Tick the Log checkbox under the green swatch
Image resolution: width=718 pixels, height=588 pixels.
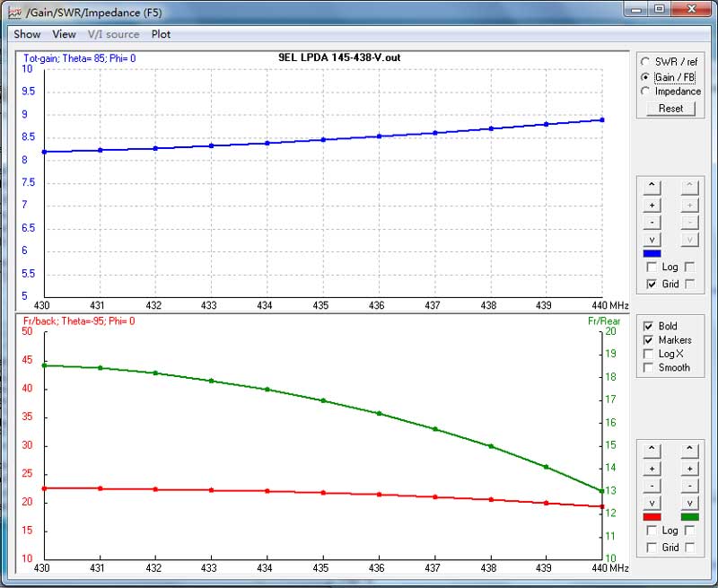coord(689,531)
